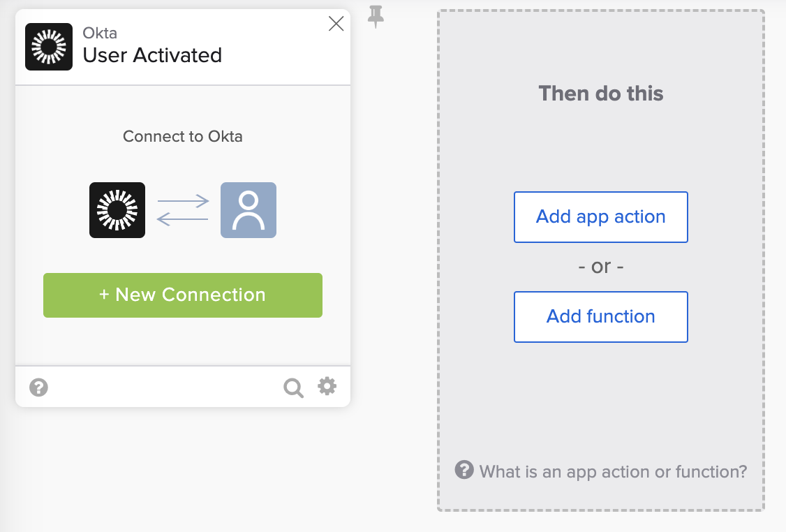Click the 'Connect to Okta' text

pyautogui.click(x=183, y=136)
